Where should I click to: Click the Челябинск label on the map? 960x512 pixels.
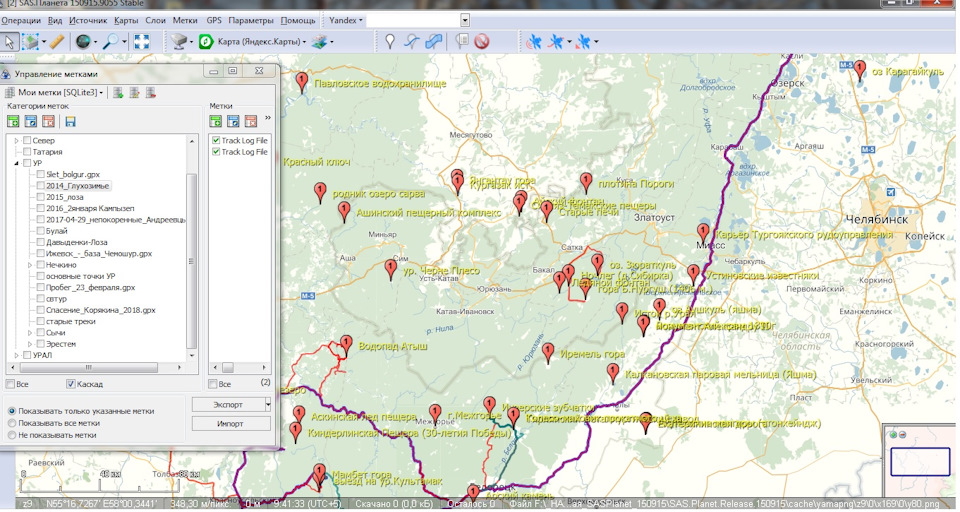877,219
